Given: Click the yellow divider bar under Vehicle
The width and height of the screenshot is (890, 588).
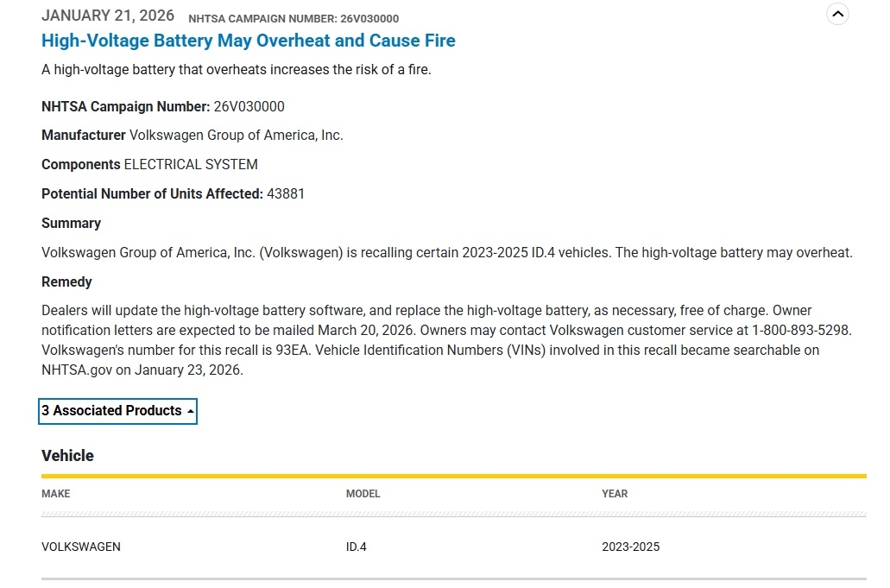Looking at the screenshot, I should coord(453,476).
